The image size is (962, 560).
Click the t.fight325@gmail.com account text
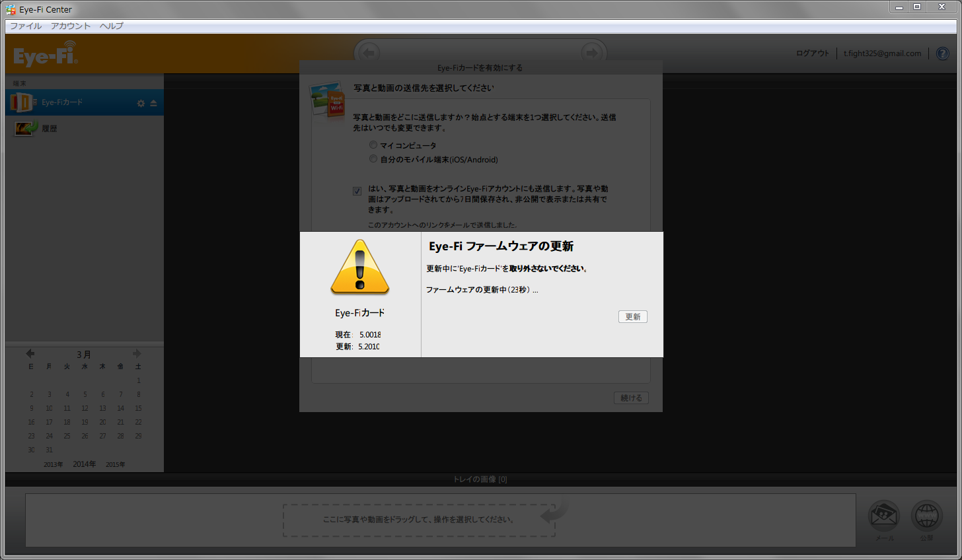[882, 53]
